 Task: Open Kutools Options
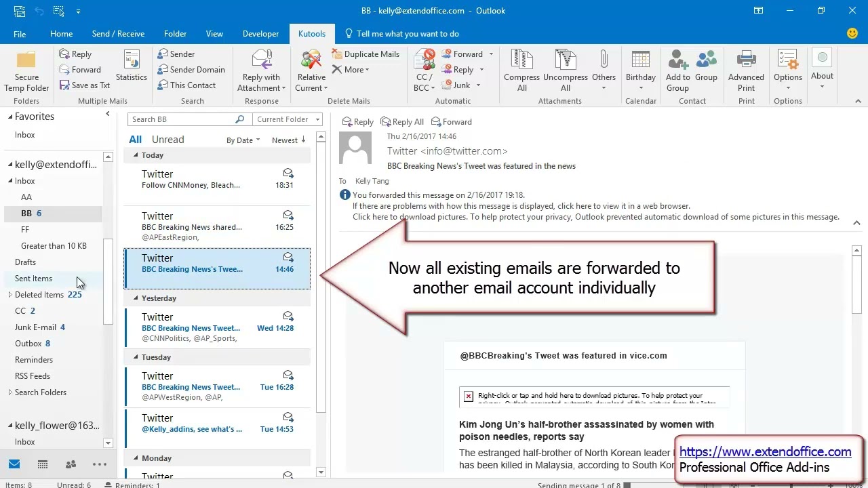(x=787, y=70)
